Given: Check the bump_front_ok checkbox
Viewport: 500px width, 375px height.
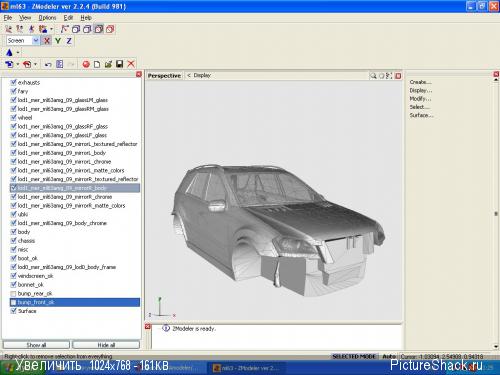Looking at the screenshot, I should click(13, 302).
